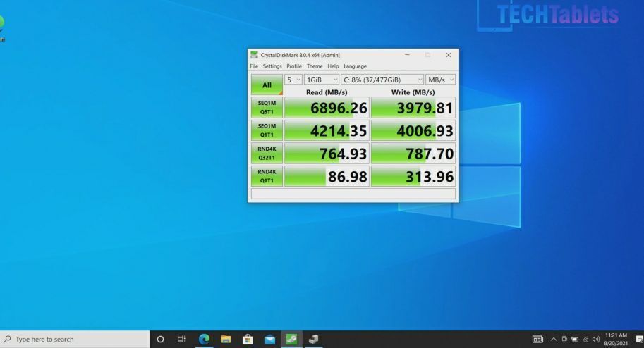Open Microsoft Edge from the taskbar
Screen dimensions: 644x348
point(204,339)
